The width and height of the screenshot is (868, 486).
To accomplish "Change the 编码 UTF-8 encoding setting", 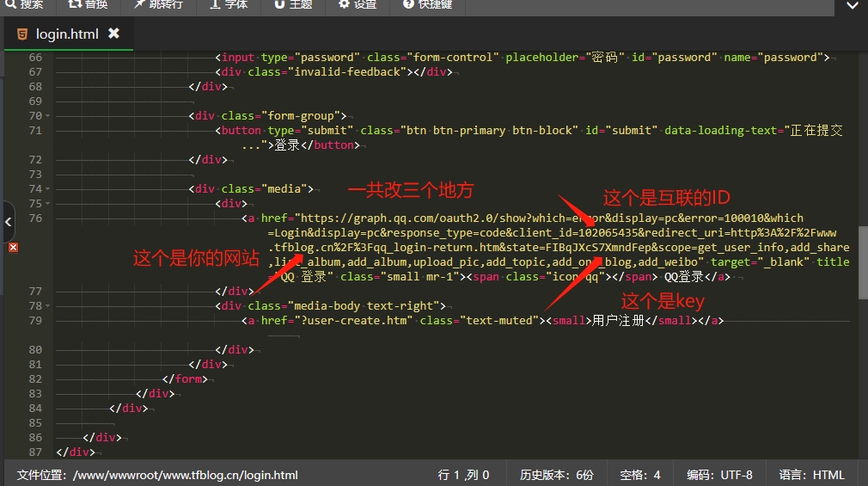I will (719, 475).
